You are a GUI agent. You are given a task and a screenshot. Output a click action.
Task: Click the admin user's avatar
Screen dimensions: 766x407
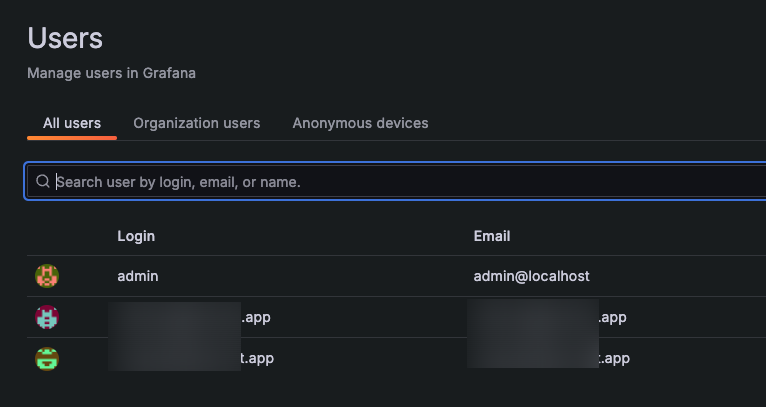pyautogui.click(x=47, y=276)
